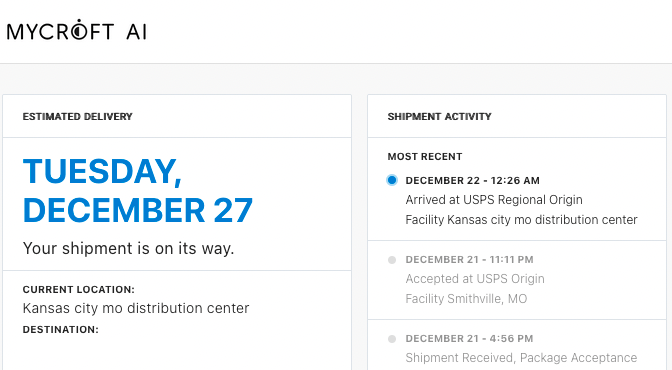Click 'Shipment Received, Package Acceptance' entry
672x370 pixels.
[521, 358]
